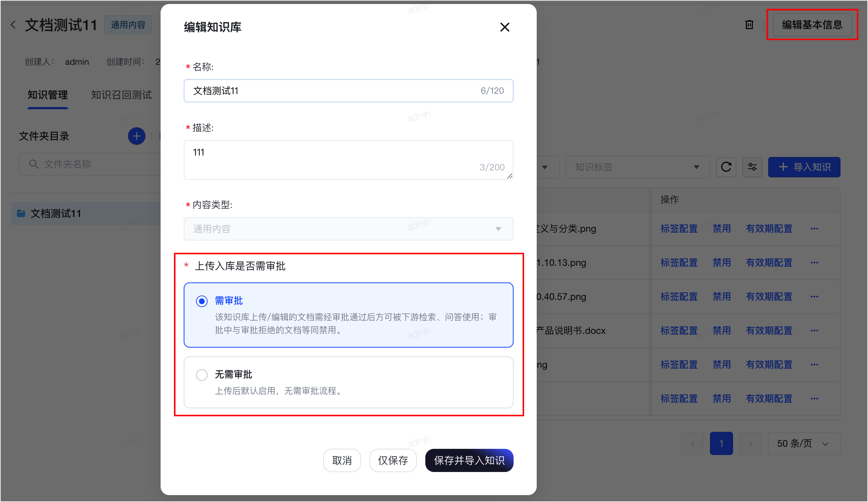Click the 编辑基本信息 button

(x=812, y=25)
